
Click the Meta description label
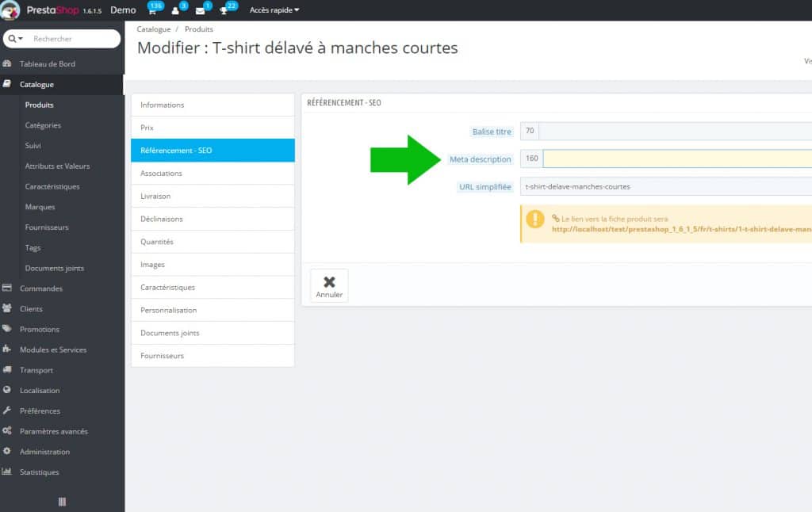click(480, 159)
